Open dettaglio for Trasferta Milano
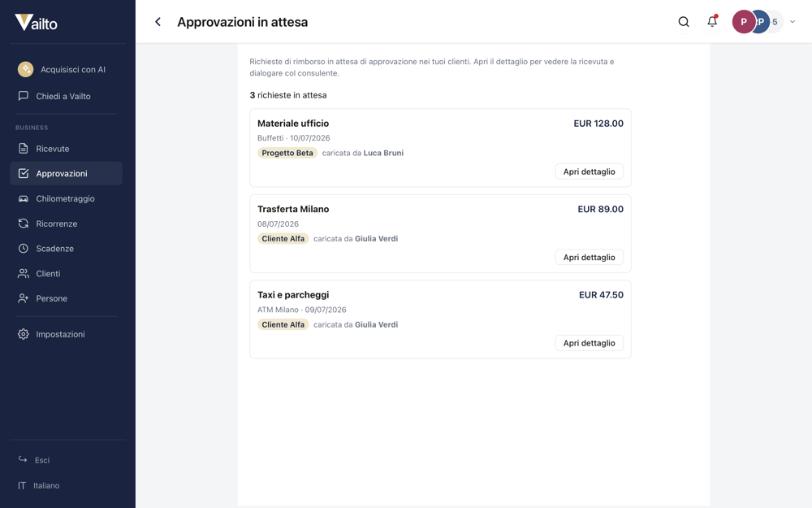The image size is (812, 508). tap(589, 257)
